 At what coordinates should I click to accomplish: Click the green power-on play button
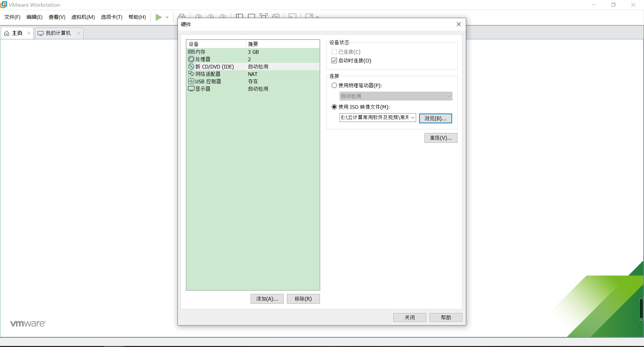tap(159, 17)
